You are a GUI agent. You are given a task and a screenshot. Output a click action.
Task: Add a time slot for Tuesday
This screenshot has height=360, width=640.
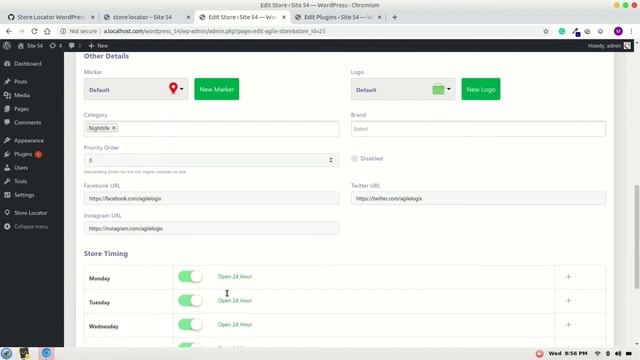(568, 301)
